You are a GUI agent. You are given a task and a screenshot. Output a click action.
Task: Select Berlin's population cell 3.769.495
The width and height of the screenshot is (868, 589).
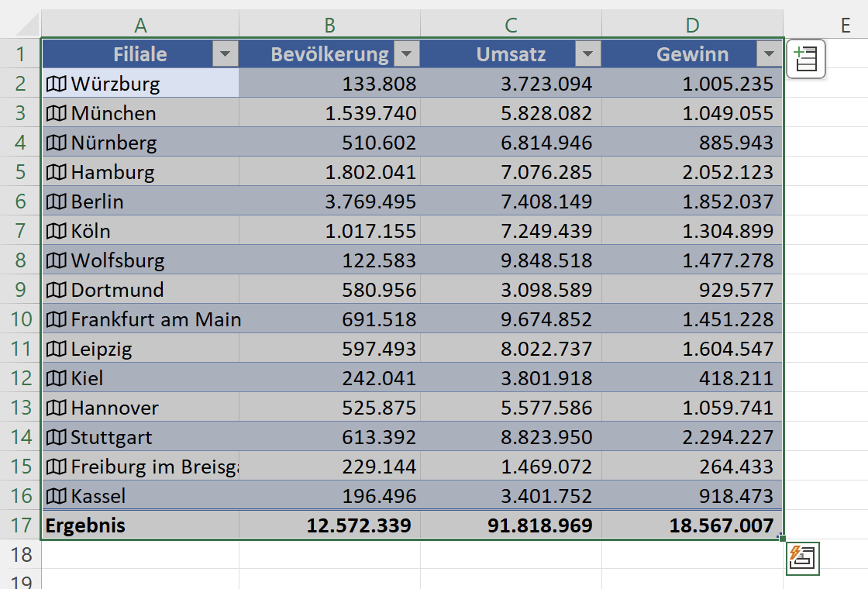pos(330,201)
